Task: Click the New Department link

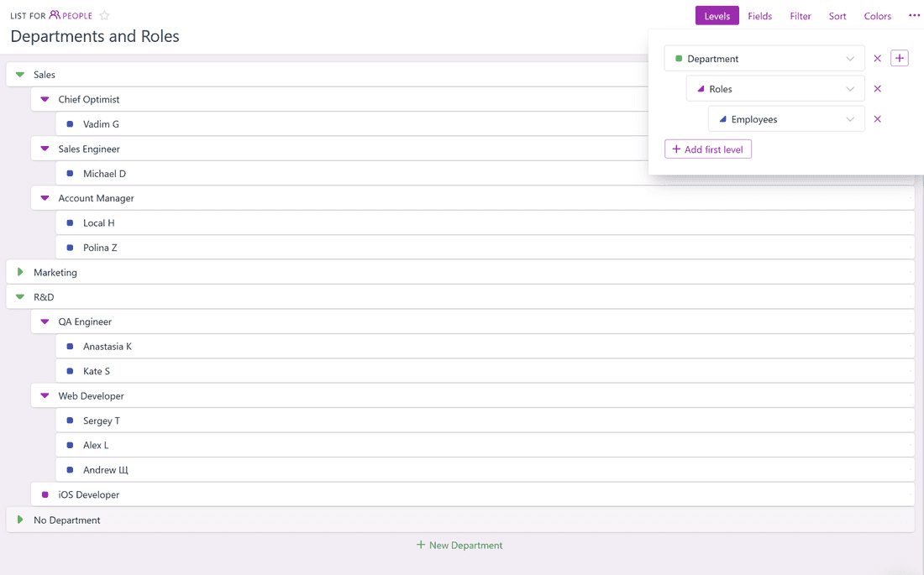Action: [459, 545]
